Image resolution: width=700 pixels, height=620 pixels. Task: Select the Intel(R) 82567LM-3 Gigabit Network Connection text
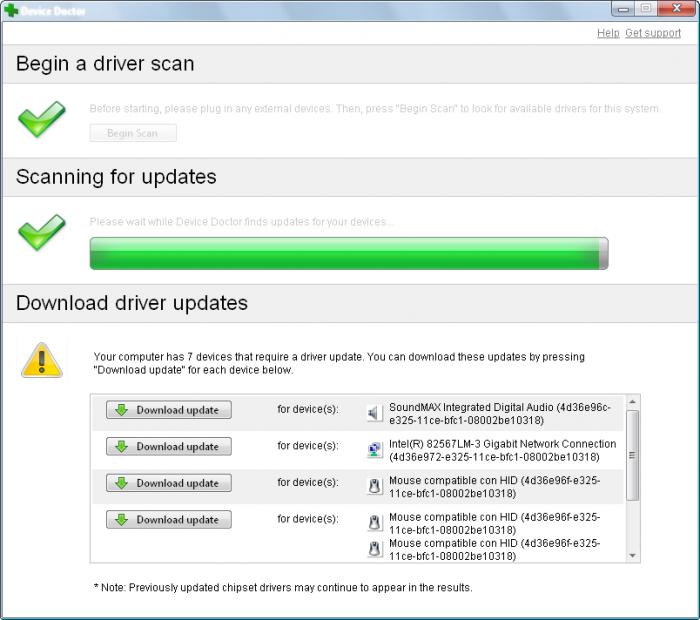(x=502, y=450)
